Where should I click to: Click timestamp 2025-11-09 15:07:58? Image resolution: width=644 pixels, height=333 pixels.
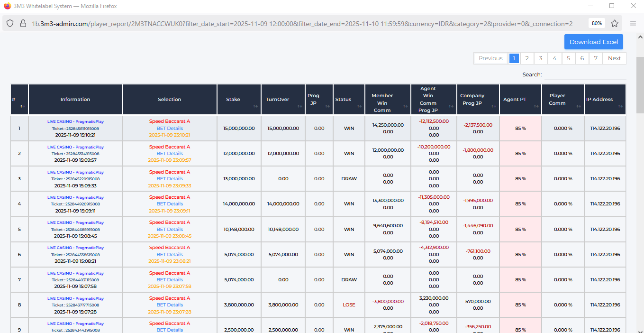75,287
